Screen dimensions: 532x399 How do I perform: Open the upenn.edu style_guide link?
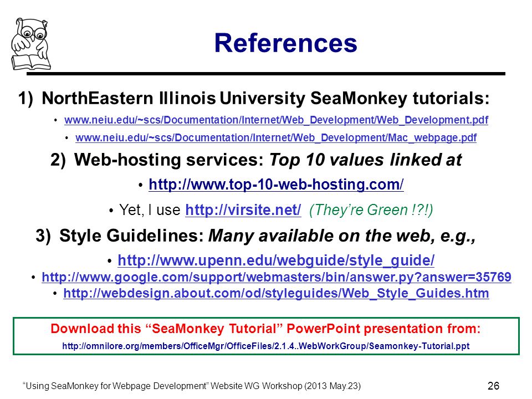tap(276, 260)
